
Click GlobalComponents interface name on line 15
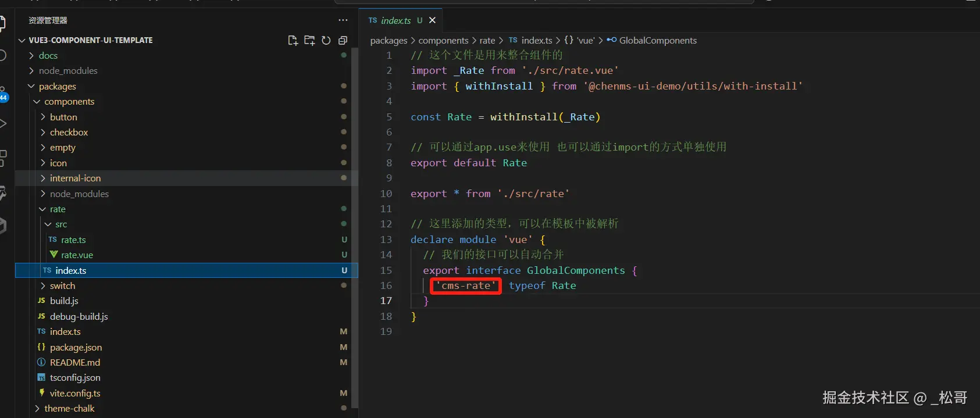[x=576, y=270]
